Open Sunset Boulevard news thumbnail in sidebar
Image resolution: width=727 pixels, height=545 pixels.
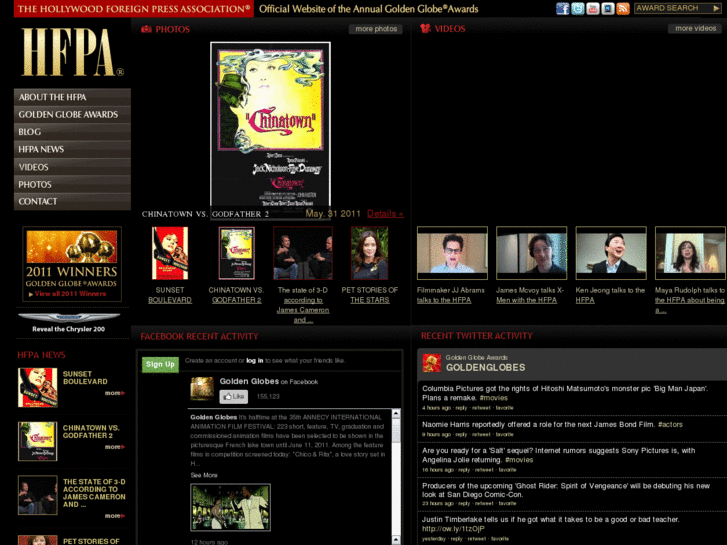pyautogui.click(x=38, y=388)
